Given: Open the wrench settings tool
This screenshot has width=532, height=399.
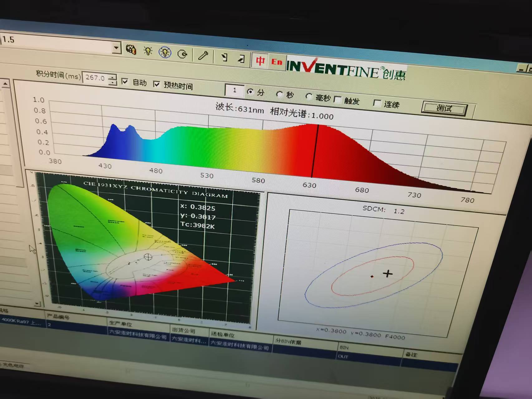Looking at the screenshot, I should (203, 56).
